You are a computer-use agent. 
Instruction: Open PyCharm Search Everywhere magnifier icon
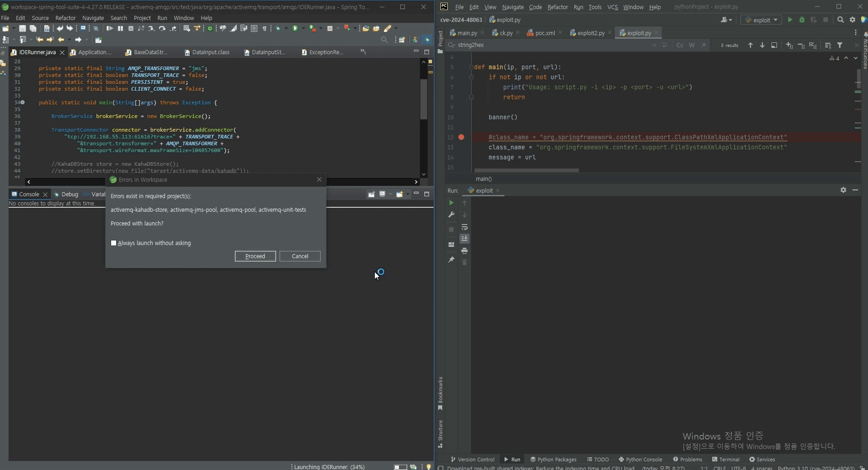pyautogui.click(x=841, y=20)
